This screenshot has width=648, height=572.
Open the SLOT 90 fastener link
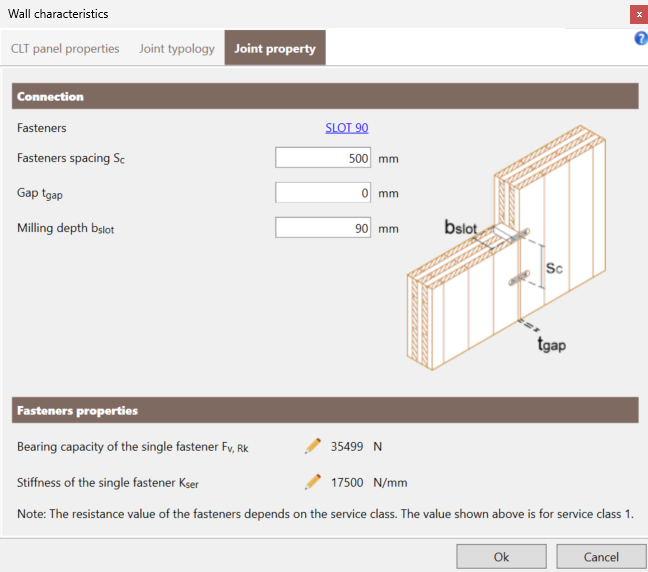coord(347,128)
